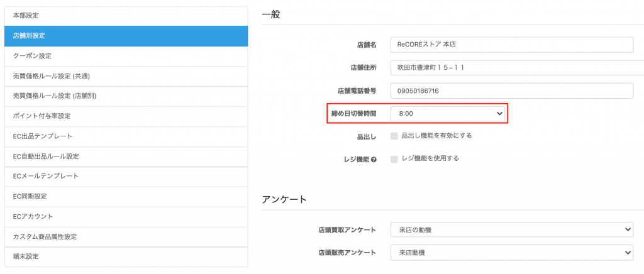Go to クーポン設定 menu item
The height and width of the screenshot is (274, 644).
click(x=126, y=56)
